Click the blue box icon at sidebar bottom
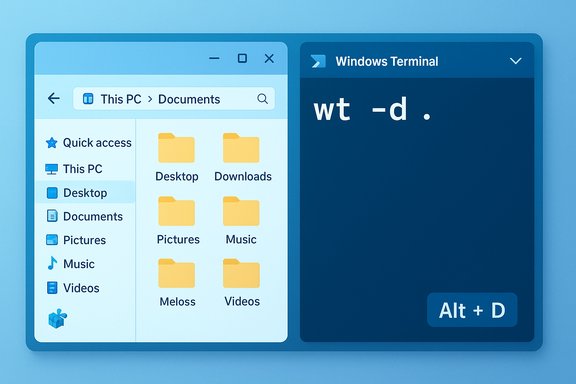 (x=57, y=318)
